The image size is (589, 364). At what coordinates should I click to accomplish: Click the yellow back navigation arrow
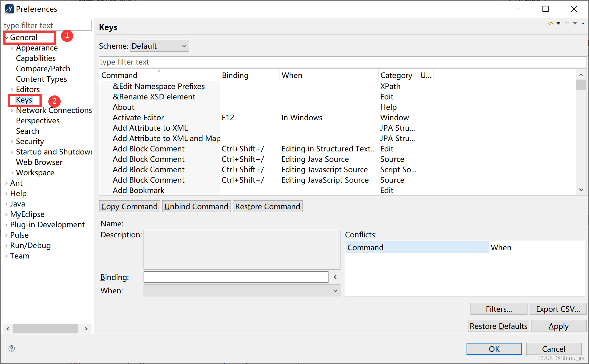pyautogui.click(x=550, y=23)
